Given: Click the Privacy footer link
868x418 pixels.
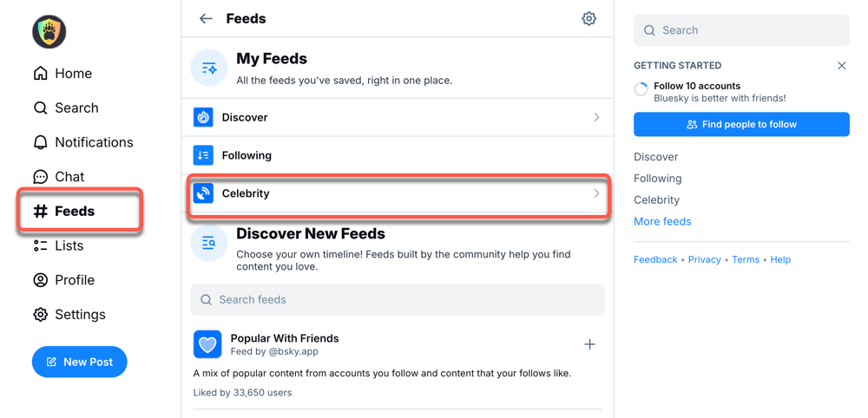Looking at the screenshot, I should 704,259.
